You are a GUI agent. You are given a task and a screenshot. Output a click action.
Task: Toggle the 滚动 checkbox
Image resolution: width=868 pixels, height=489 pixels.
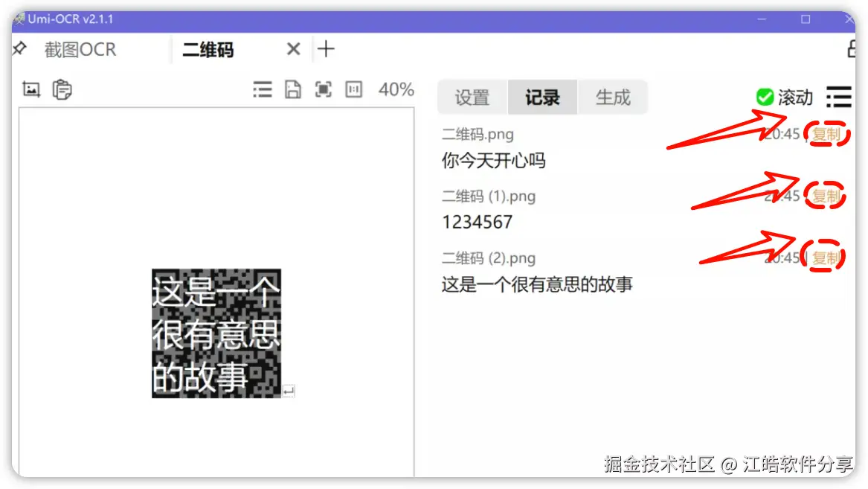click(765, 98)
